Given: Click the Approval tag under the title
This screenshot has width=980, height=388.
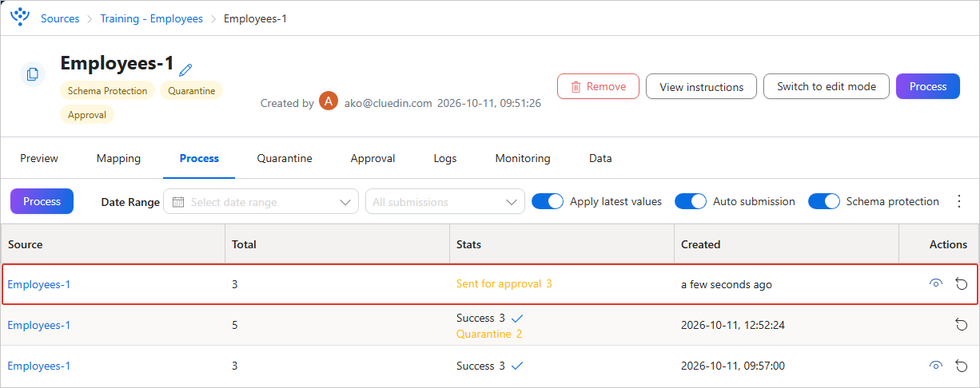Looking at the screenshot, I should [x=87, y=114].
